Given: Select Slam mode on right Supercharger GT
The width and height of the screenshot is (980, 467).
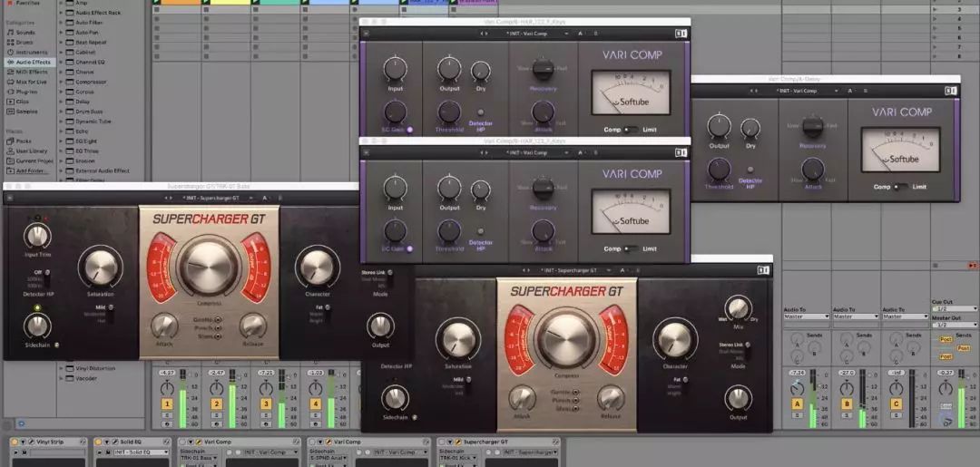Looking at the screenshot, I should click(x=575, y=409).
